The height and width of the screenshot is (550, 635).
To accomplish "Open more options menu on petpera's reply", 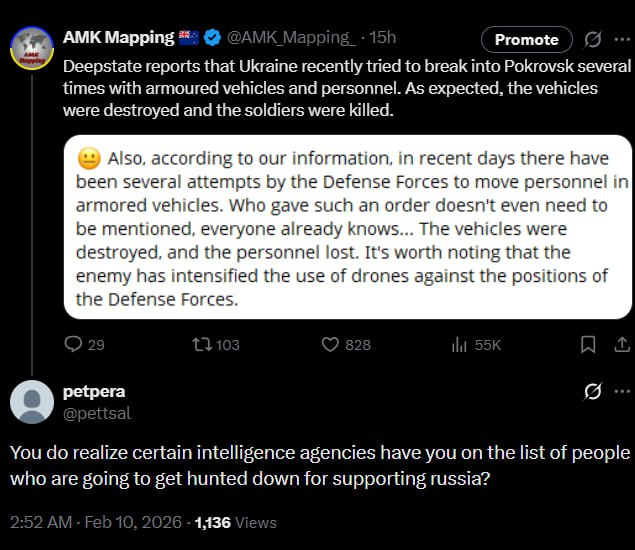I will point(624,391).
